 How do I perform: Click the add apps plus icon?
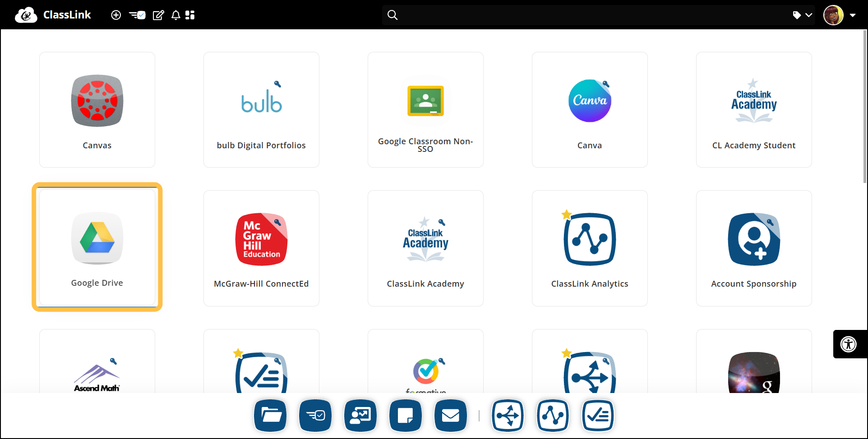pyautogui.click(x=116, y=15)
